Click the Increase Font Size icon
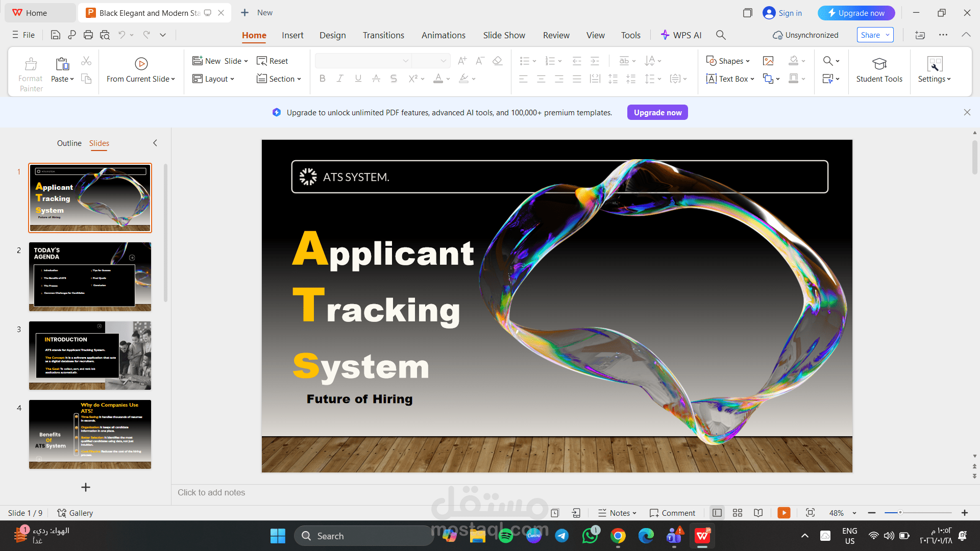 (x=462, y=61)
